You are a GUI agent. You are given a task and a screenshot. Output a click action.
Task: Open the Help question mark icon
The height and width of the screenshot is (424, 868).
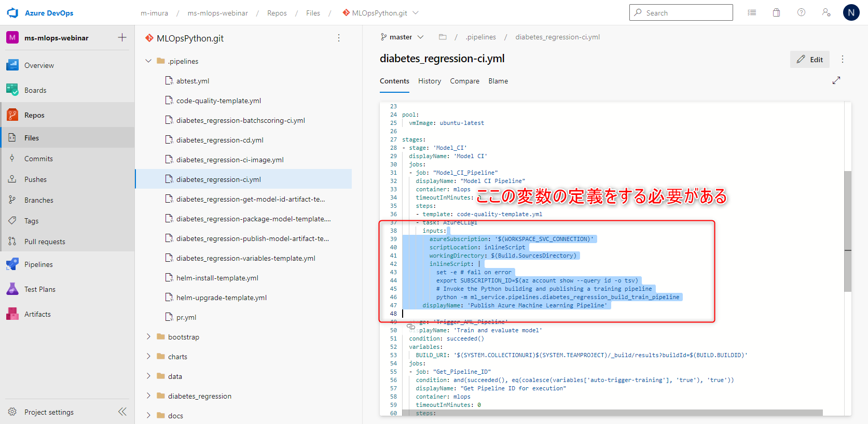pos(802,13)
